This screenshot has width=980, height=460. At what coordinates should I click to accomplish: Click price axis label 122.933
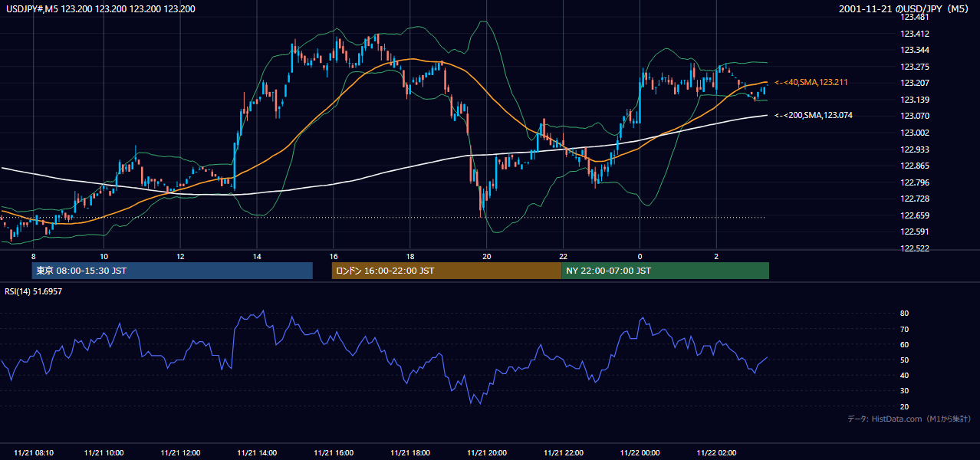pyautogui.click(x=914, y=149)
